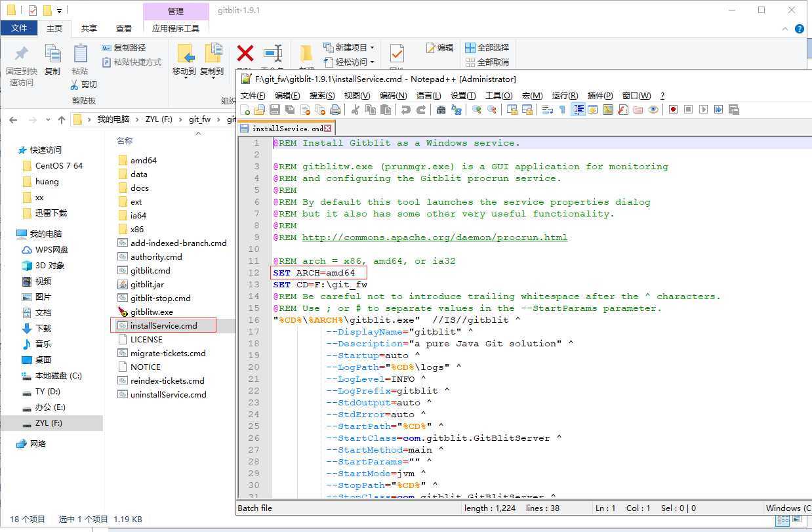Open quick access toolbar customize dropdown arrow
This screenshot has width=812, height=532.
point(59,11)
